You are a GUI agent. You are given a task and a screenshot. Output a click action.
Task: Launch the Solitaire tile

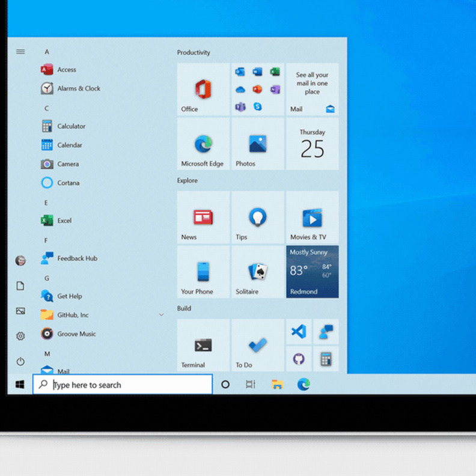[x=258, y=272]
